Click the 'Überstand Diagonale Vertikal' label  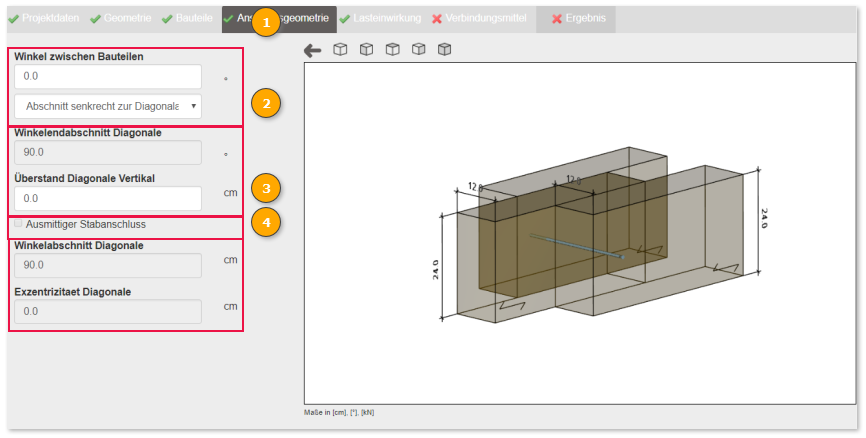(85, 178)
